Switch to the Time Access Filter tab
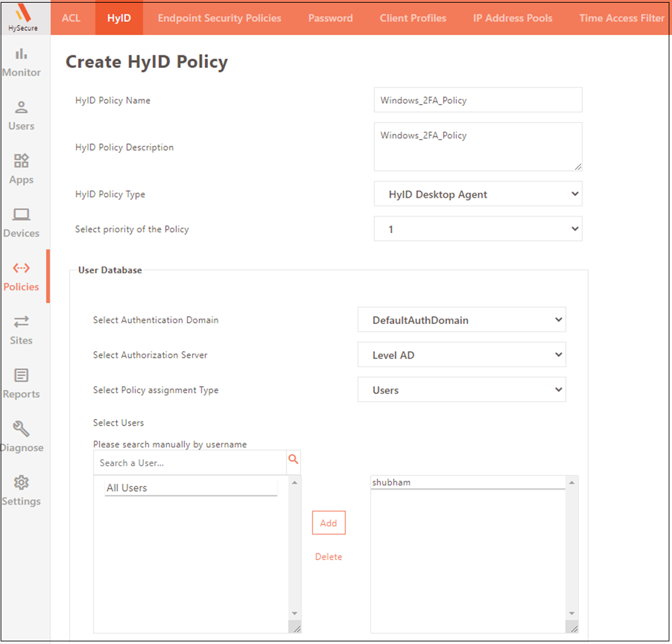This screenshot has width=672, height=644. coord(621,18)
